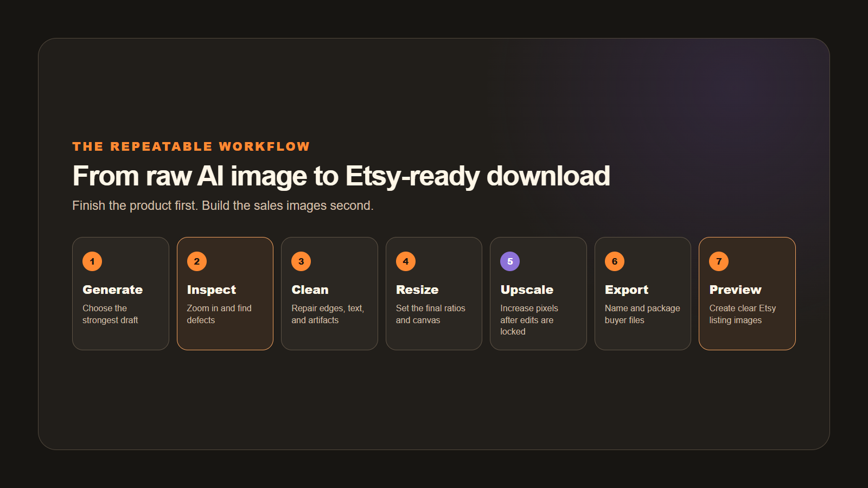
Task: Click the 'Finish the product first' subtitle
Action: tap(223, 206)
